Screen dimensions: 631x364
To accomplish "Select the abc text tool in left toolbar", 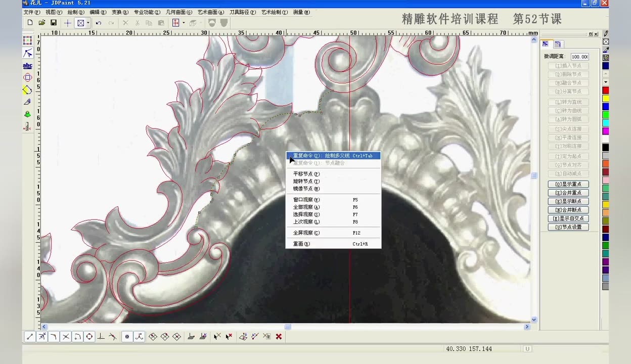I will click(28, 66).
